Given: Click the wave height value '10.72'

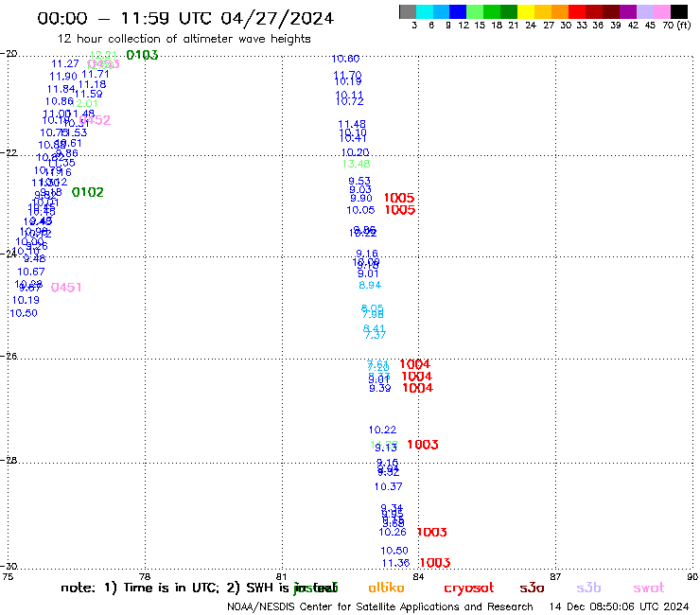Looking at the screenshot, I should click(x=350, y=102).
